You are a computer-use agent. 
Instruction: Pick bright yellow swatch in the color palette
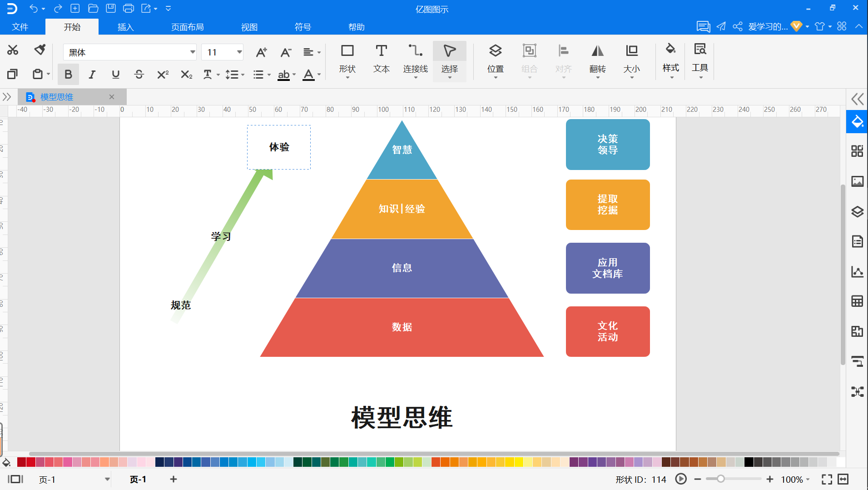coord(519,462)
